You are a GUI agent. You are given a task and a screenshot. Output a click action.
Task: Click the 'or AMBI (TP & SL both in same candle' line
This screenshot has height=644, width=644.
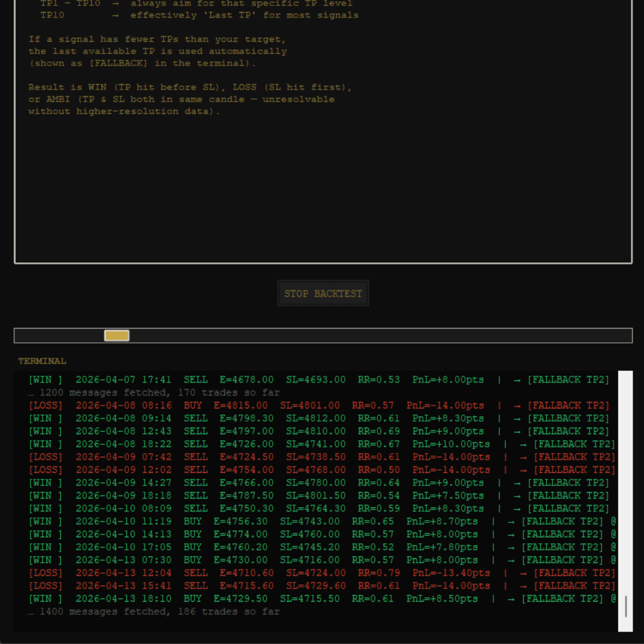(x=181, y=100)
